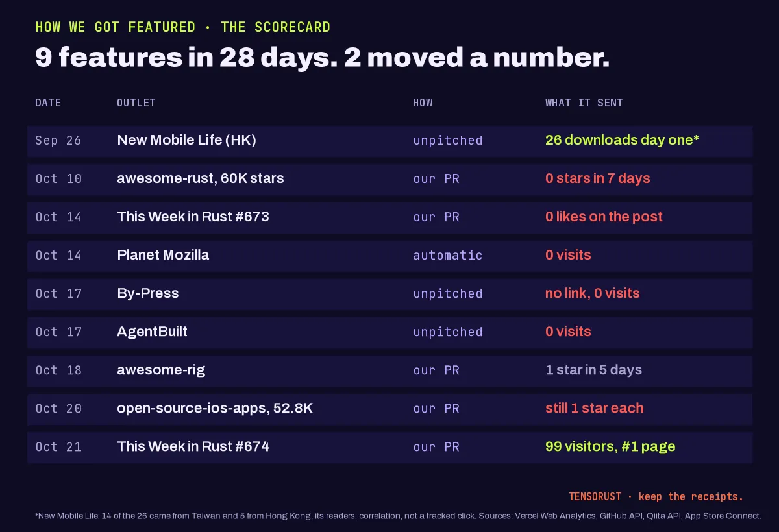Click the "HOW WE GOT FEATURED · THE SCORECARD" heading
The width and height of the screenshot is (779, 532).
[x=183, y=27]
